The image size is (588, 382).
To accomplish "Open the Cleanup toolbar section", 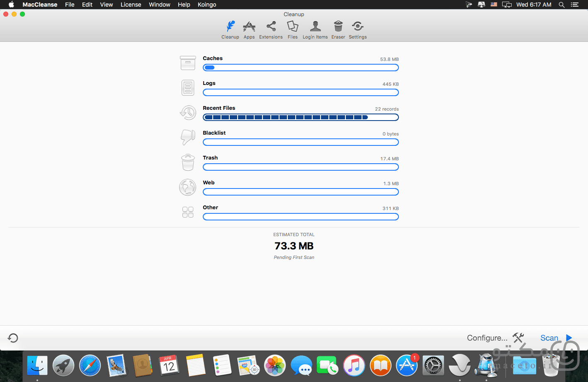I will [230, 30].
